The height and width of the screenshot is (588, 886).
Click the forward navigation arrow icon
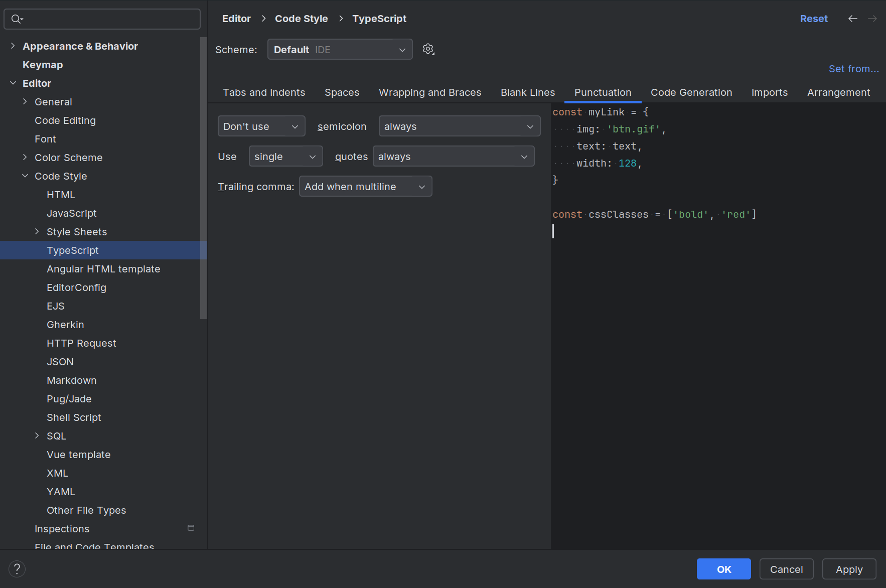coord(873,19)
